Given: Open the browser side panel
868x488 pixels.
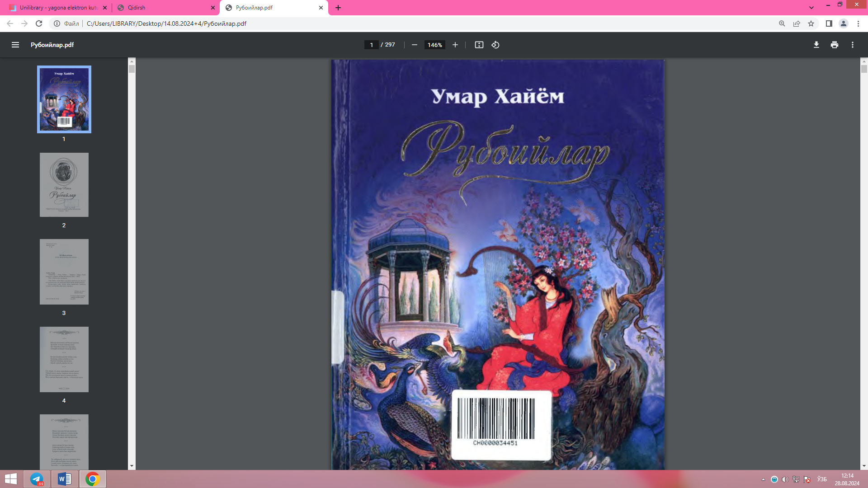Looking at the screenshot, I should pos(829,23).
